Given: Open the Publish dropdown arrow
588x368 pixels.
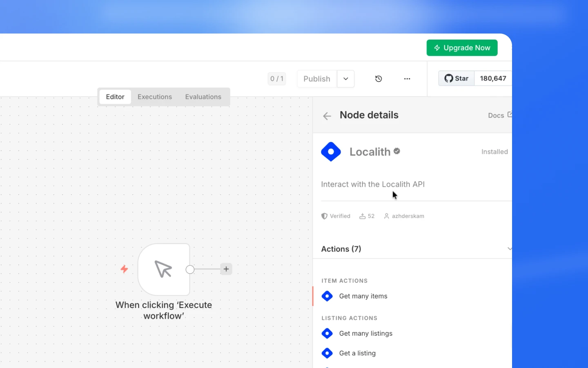Looking at the screenshot, I should [x=345, y=79].
